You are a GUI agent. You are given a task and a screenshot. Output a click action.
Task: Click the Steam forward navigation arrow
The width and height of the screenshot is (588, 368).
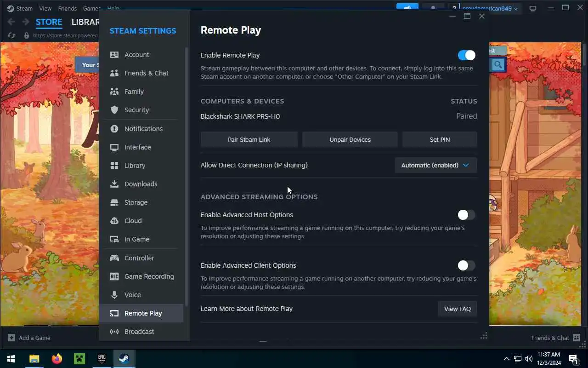[x=26, y=22]
